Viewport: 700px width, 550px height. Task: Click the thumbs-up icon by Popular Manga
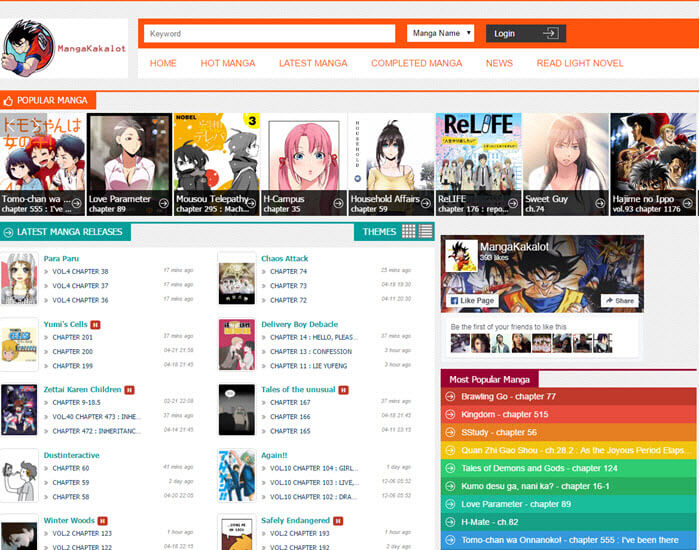[x=8, y=100]
